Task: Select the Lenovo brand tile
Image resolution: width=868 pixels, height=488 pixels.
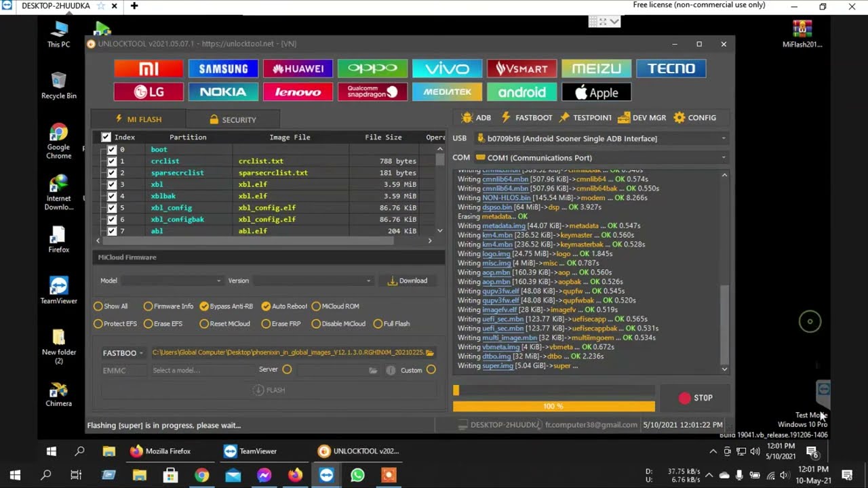Action: pyautogui.click(x=298, y=91)
